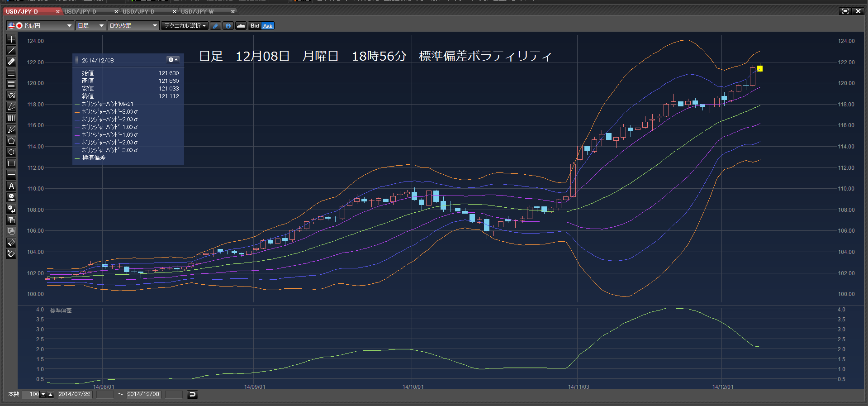Viewport: 868px width, 406px height.
Task: Close the third USD/JPY D tab
Action: click(175, 11)
